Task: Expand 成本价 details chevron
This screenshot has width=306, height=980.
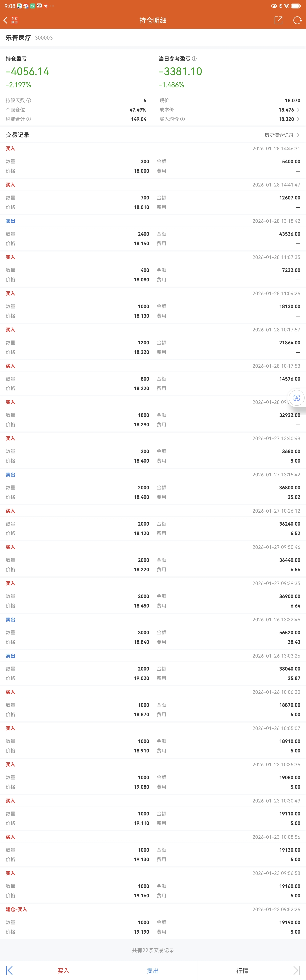Action: click(298, 110)
